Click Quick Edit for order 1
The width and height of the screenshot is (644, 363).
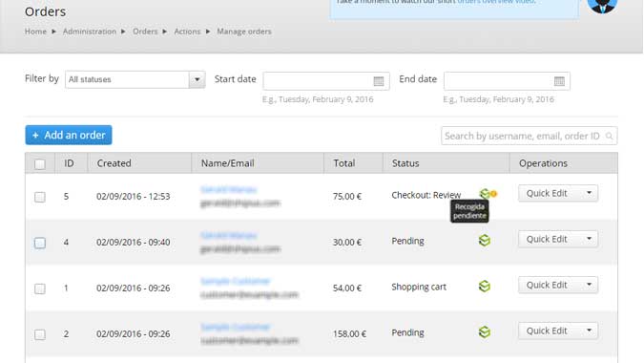(547, 285)
